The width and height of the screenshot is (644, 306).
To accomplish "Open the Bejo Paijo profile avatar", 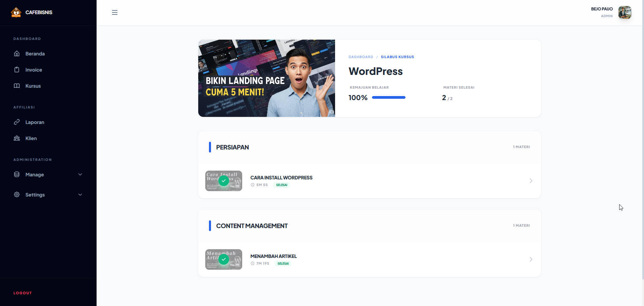I will [625, 12].
